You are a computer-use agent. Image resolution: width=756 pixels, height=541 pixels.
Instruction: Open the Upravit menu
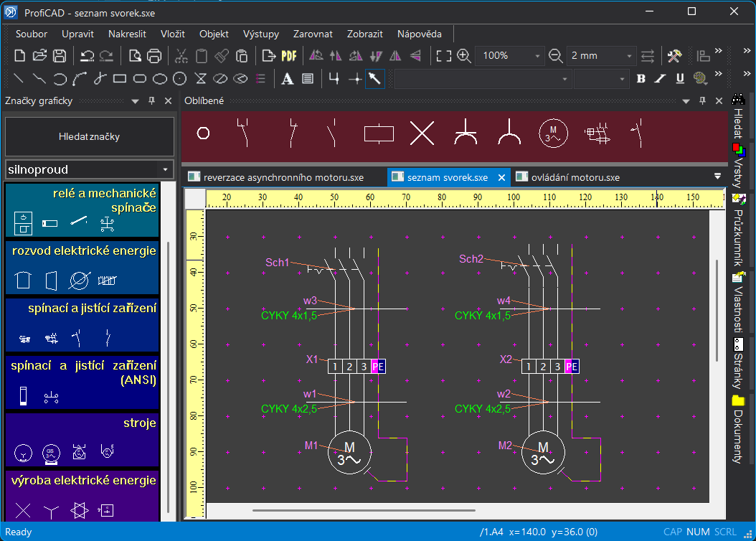pyautogui.click(x=77, y=34)
